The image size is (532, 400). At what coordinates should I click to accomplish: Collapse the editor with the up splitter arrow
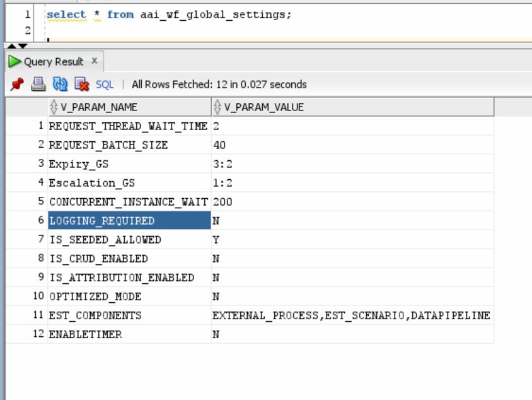(11, 47)
